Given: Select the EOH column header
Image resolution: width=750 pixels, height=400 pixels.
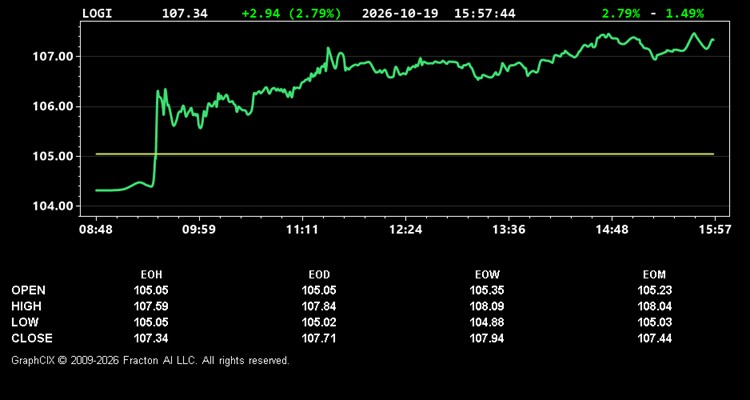Looking at the screenshot, I should 151,275.
